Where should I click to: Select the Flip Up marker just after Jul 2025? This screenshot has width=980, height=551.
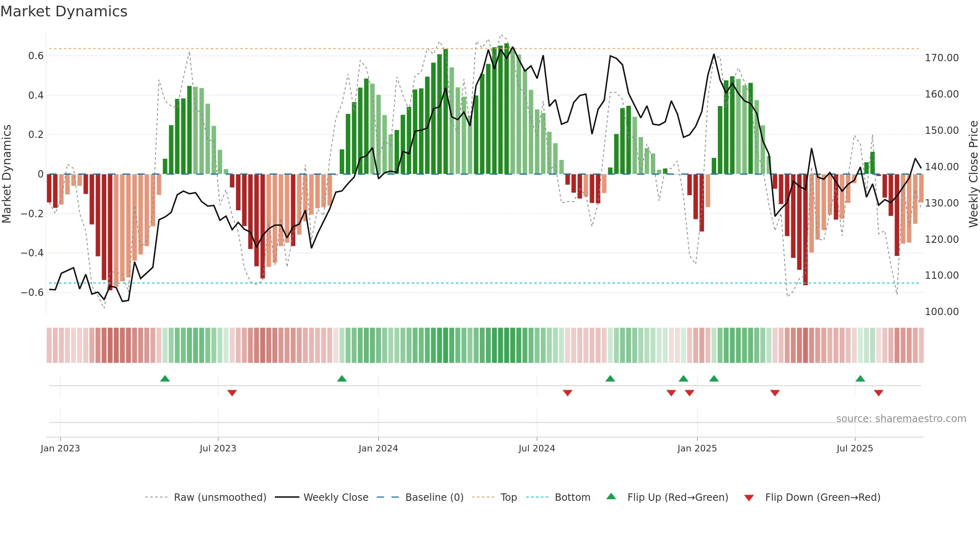860,378
